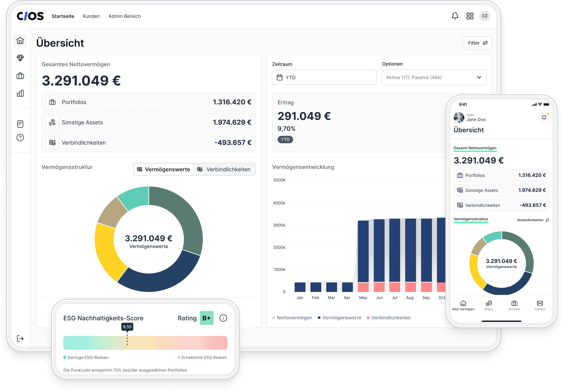Select the home icon in the sidebar
The width and height of the screenshot is (564, 392).
click(20, 41)
